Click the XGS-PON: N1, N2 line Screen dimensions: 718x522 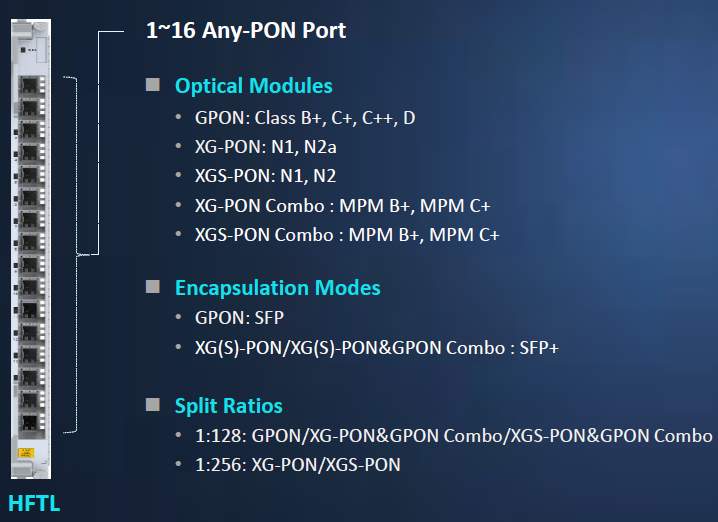[x=265, y=176]
